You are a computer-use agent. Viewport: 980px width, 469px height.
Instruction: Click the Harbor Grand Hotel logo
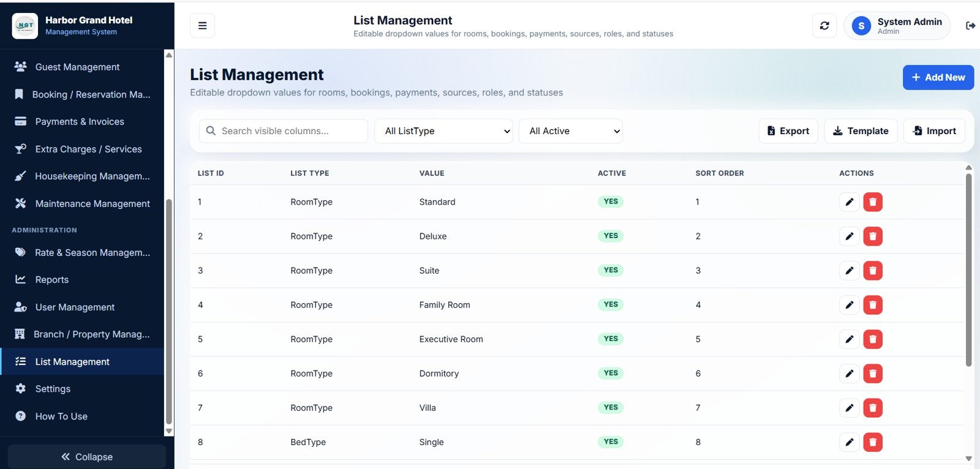pyautogui.click(x=25, y=26)
